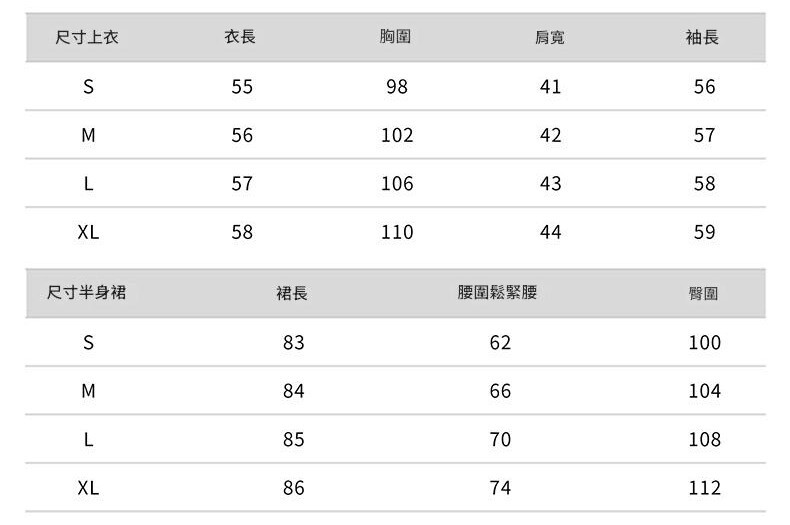This screenshot has height=525, width=790.
Task: Click the 胸圍 column header
Action: pos(396,37)
